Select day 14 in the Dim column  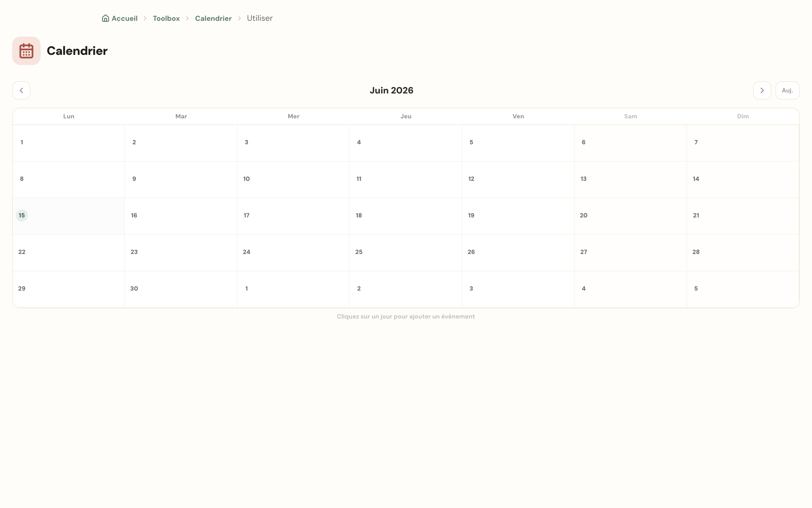pyautogui.click(x=743, y=180)
